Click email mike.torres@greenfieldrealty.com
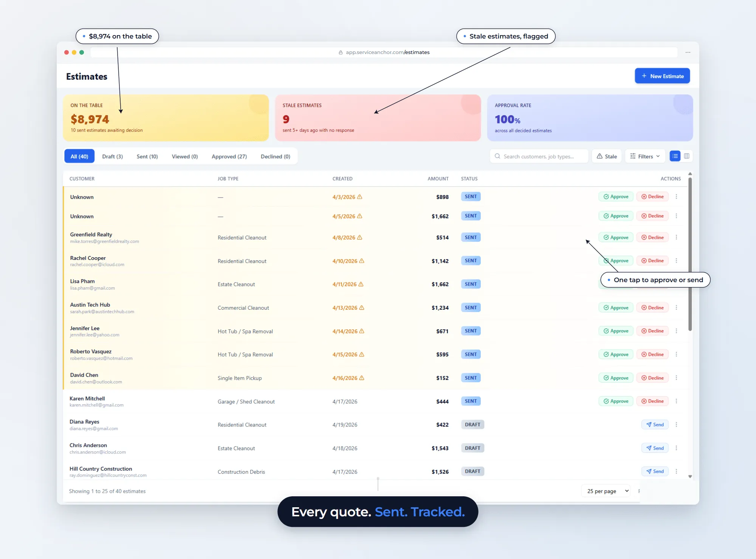Screen dimensions: 756x559 tap(104, 241)
